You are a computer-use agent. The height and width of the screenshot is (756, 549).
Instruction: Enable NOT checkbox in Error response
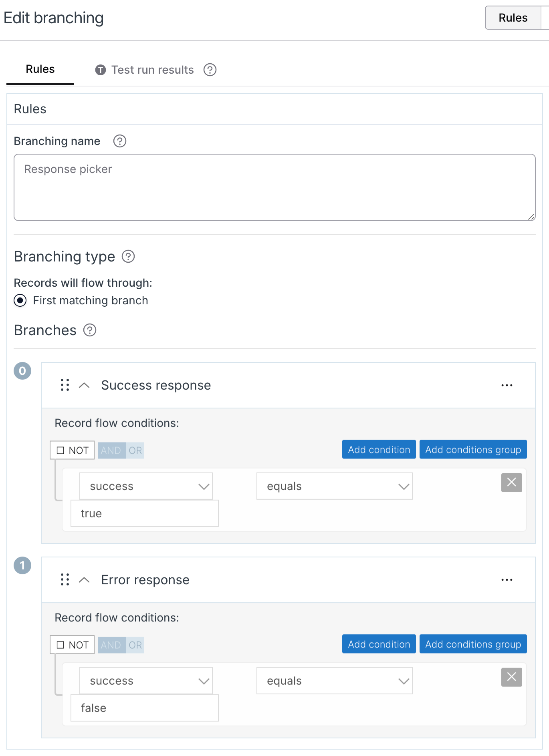tap(61, 645)
